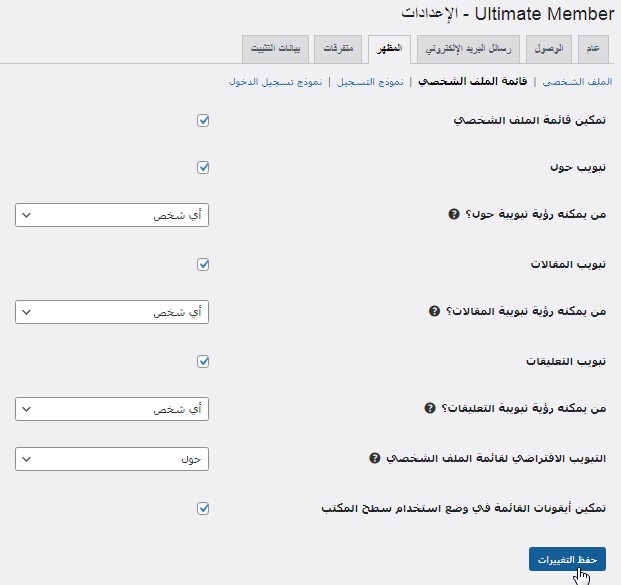Open dropdown for who can see 'التعليقات' tab
621x585 pixels.
point(112,409)
